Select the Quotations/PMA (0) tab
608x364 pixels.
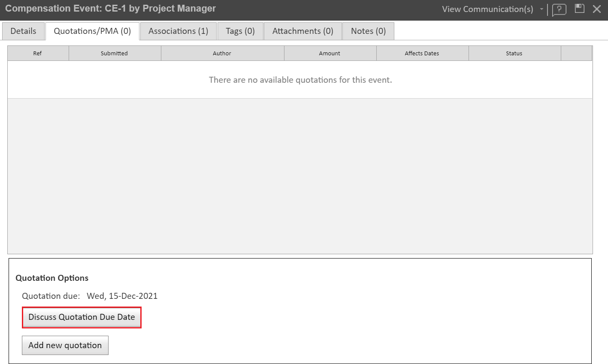92,31
